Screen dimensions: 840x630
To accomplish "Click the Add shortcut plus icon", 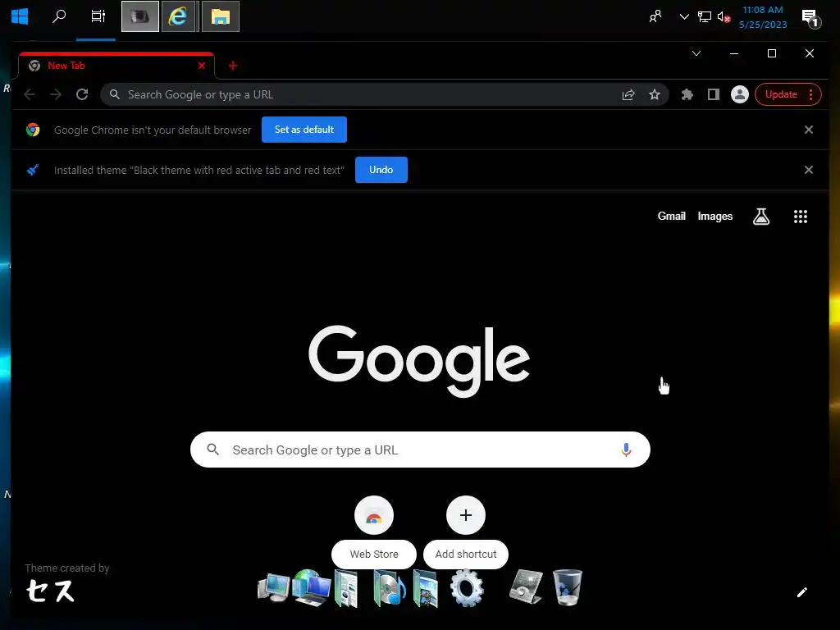I will click(466, 515).
